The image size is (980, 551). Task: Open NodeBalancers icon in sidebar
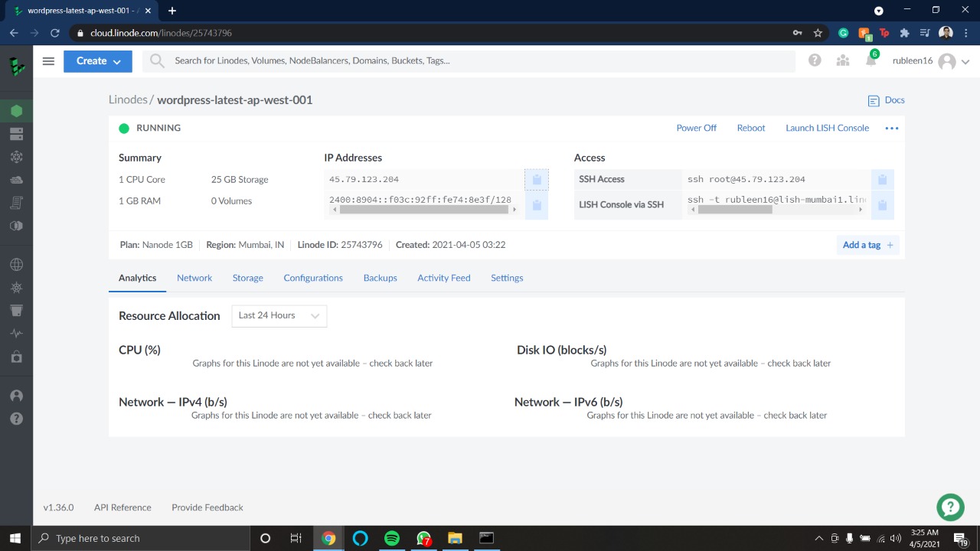[16, 157]
